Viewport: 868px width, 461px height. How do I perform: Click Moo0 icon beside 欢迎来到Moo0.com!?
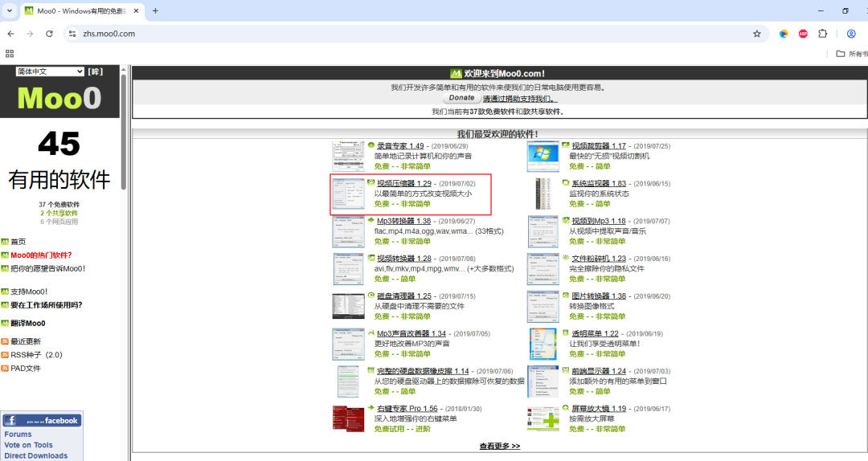[x=456, y=74]
